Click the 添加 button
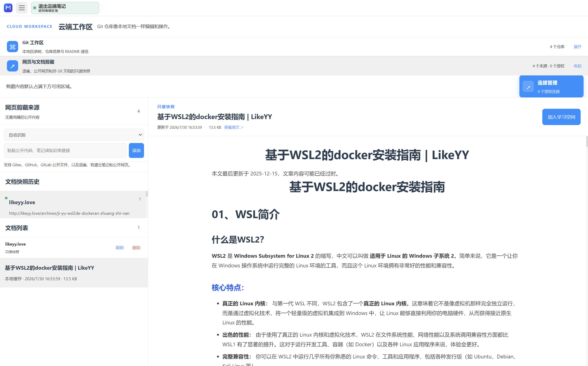This screenshot has width=588, height=366. (136, 151)
